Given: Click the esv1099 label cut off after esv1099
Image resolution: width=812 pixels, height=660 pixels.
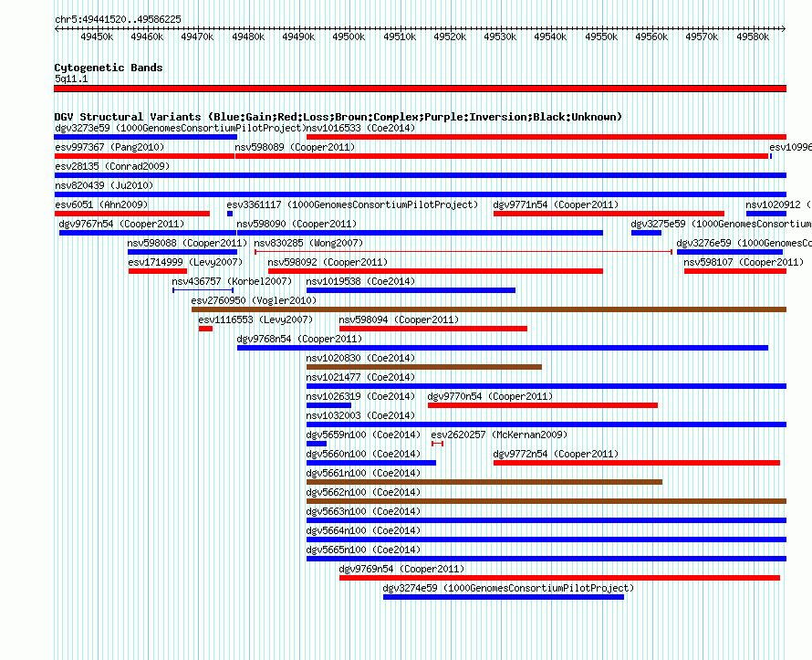Looking at the screenshot, I should tap(790, 147).
